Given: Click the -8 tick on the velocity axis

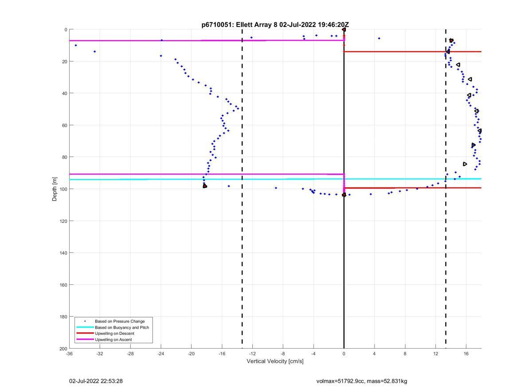Looking at the screenshot, I should (283, 353).
